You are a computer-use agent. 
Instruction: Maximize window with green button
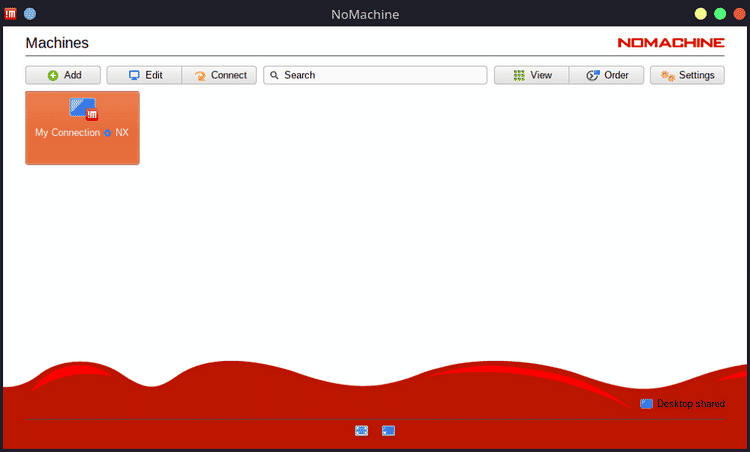720,14
